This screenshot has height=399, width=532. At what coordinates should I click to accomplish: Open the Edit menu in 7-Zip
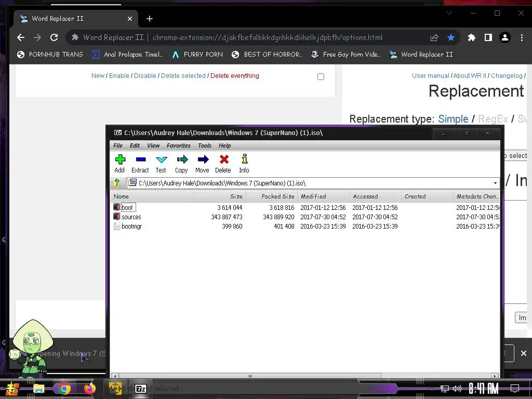coord(135,145)
